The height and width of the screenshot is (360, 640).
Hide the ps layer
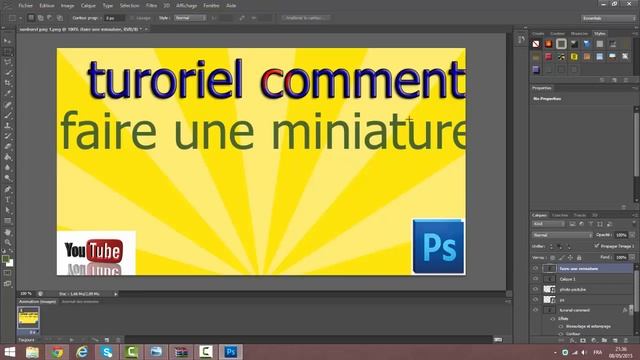(535, 300)
